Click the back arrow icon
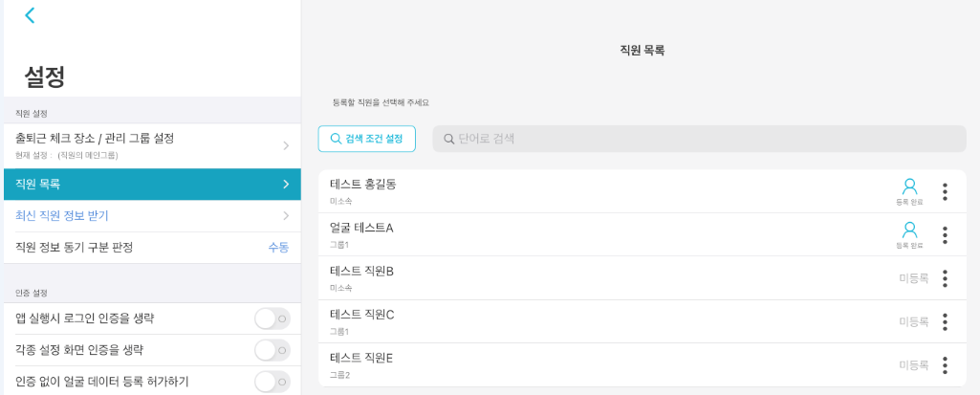Viewport: 980px width, 395px height. (30, 15)
